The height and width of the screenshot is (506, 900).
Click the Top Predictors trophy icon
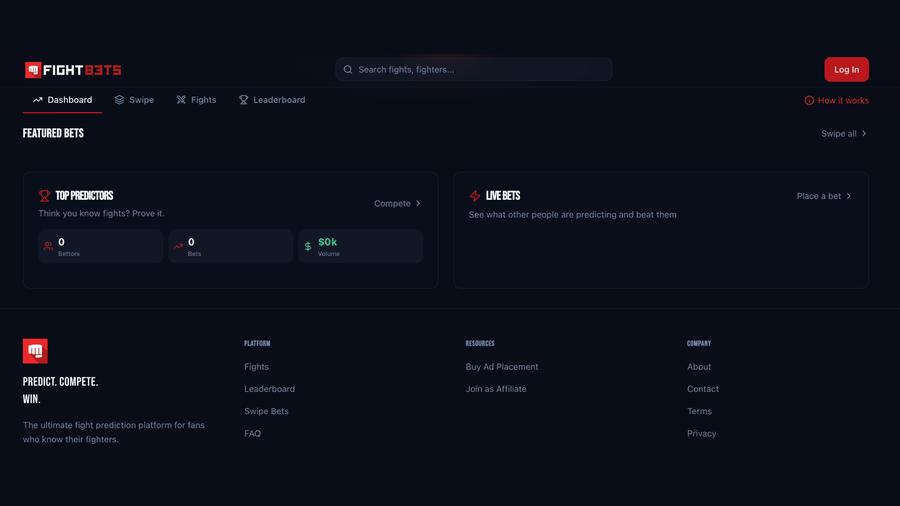coord(44,196)
